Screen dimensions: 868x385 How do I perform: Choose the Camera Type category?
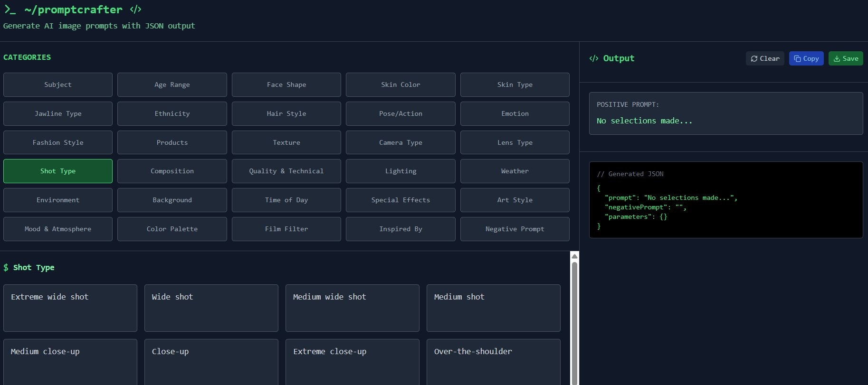pos(401,142)
